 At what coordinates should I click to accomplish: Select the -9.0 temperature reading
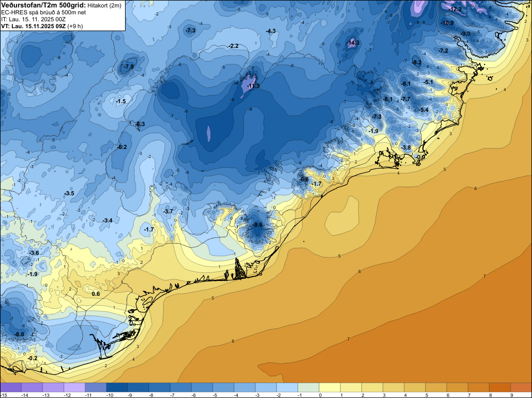[466, 34]
